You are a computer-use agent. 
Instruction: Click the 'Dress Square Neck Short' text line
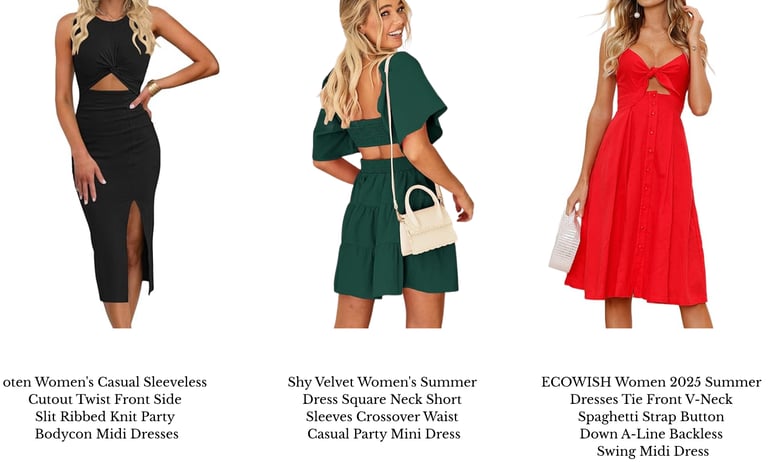click(382, 399)
